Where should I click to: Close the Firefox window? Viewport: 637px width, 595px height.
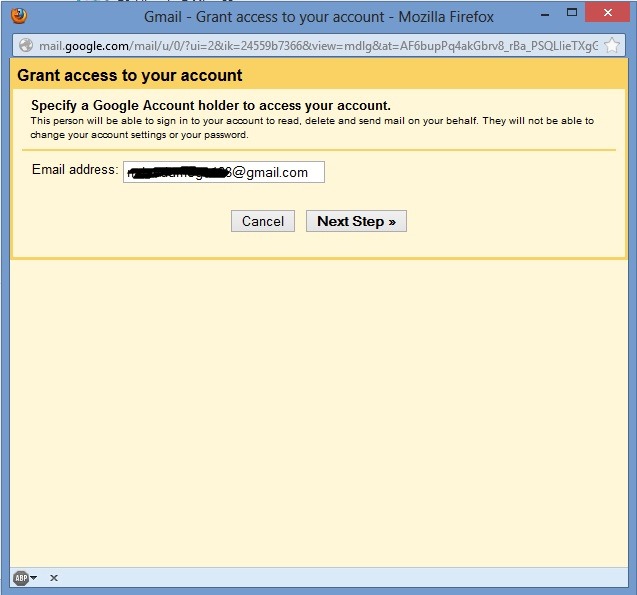pyautogui.click(x=608, y=13)
